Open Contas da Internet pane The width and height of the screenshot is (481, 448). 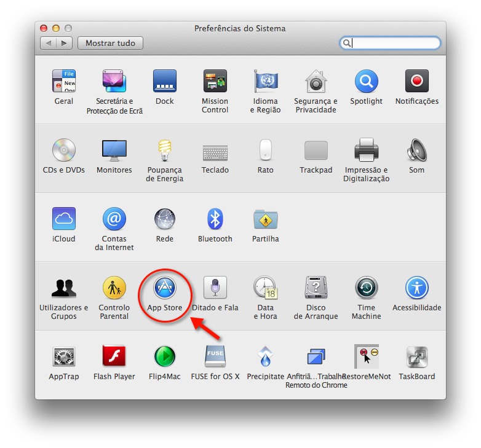(x=114, y=219)
